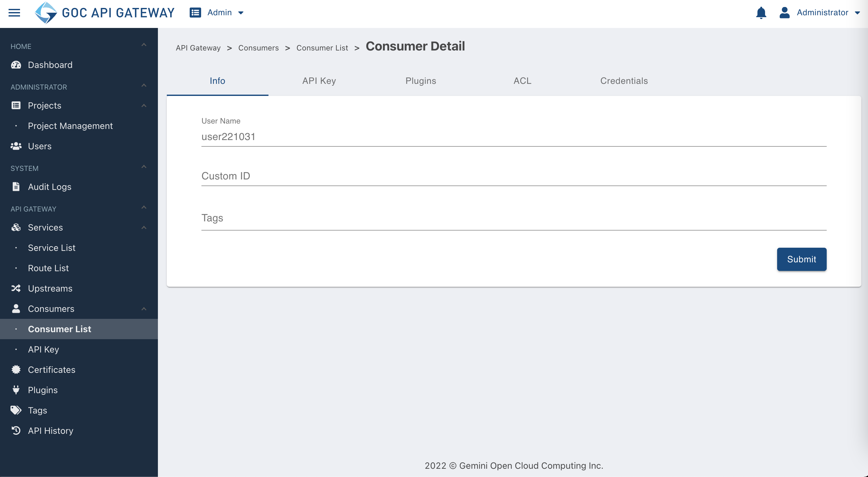Screen dimensions: 868x477
Task: Toggle the hamburger menu icon
Action: (14, 13)
